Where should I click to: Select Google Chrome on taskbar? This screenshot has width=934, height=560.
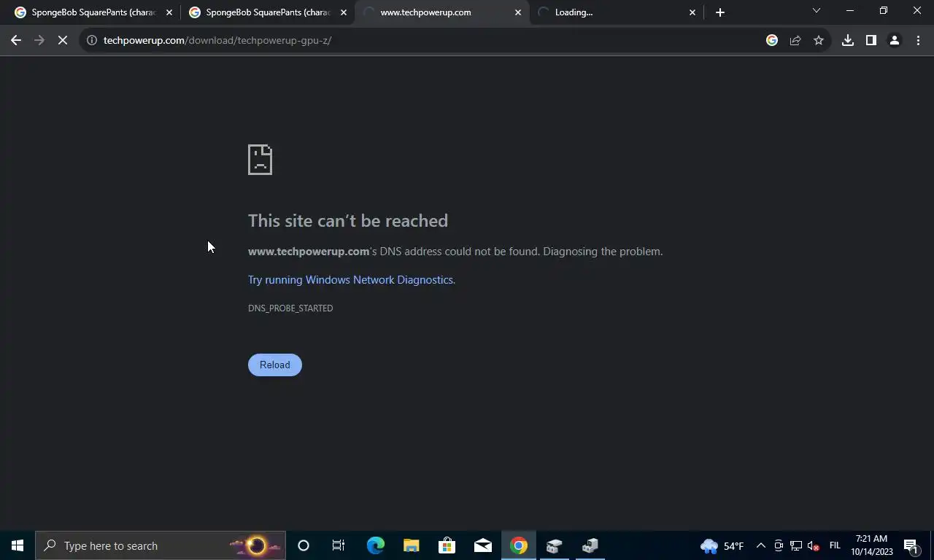coord(519,545)
